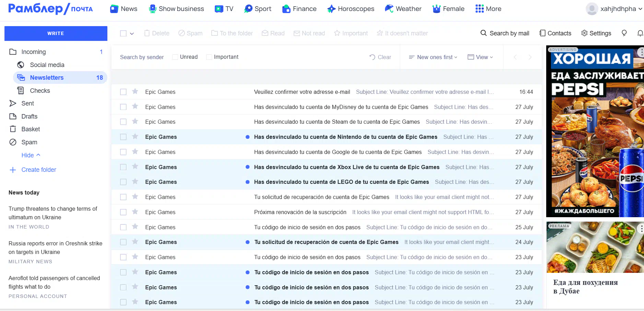Open Trump threatens ultimatum news link
The height and width of the screenshot is (311, 644).
pyautogui.click(x=53, y=213)
